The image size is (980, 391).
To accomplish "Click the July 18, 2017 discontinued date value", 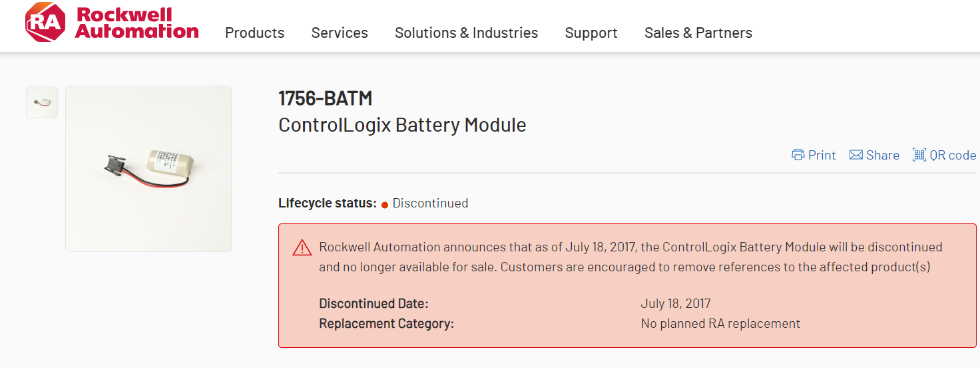I will [x=676, y=304].
